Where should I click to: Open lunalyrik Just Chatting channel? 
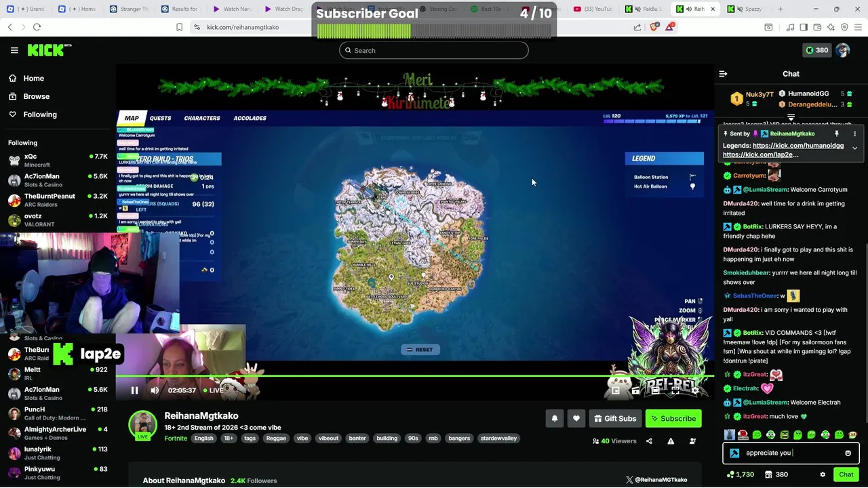point(58,453)
